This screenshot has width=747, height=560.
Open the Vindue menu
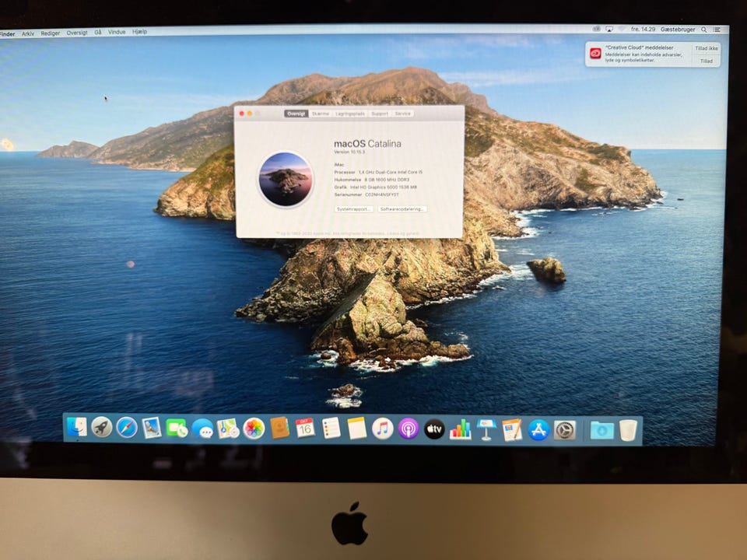[x=117, y=32]
